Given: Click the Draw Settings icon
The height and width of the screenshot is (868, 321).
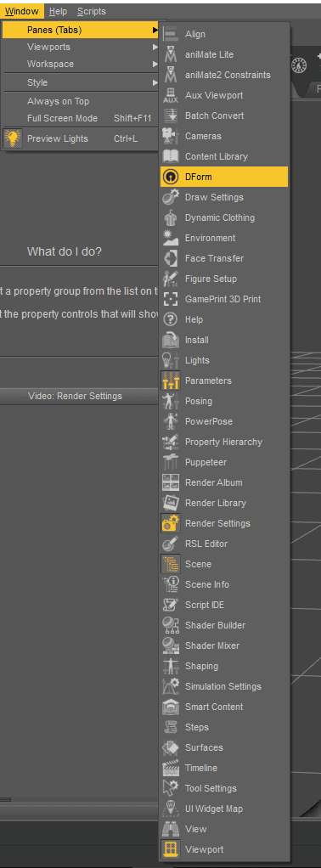Looking at the screenshot, I should [171, 197].
